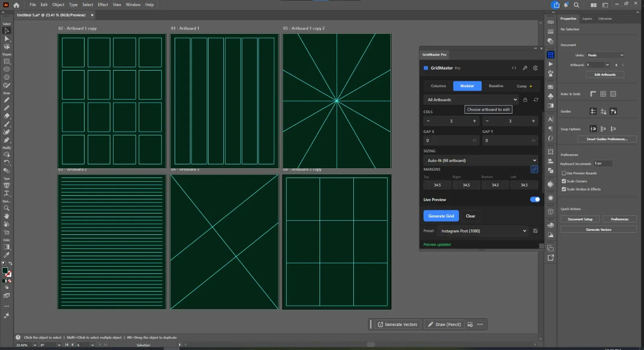Open the Auto-fit sizing dropdown
The image size is (644, 350).
coord(481,160)
